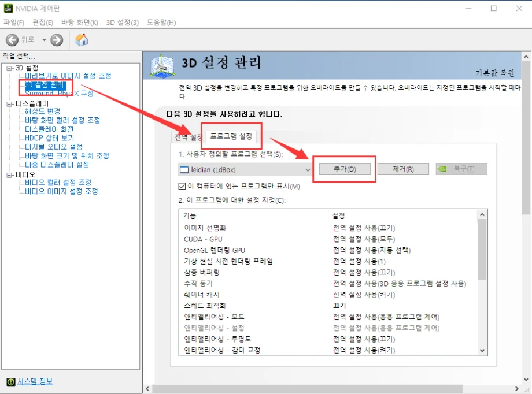This screenshot has width=532, height=394.
Task: Switch to 전역 설정 tab
Action: 187,137
